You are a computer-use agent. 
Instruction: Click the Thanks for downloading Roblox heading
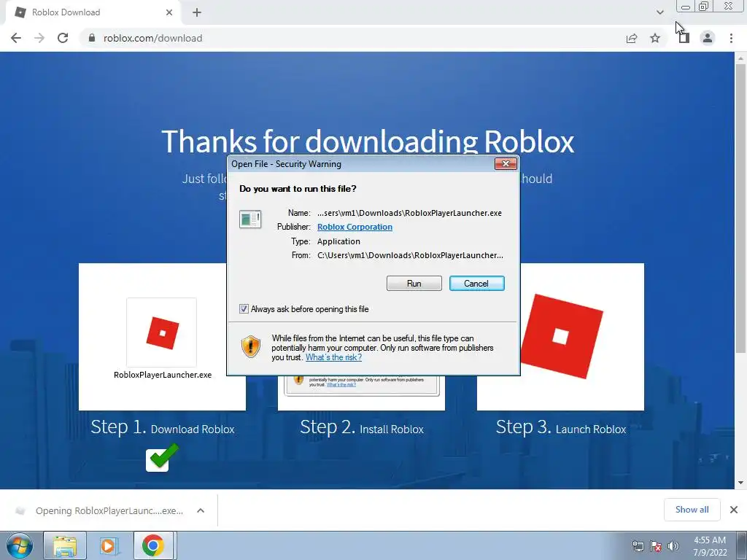pos(368,141)
